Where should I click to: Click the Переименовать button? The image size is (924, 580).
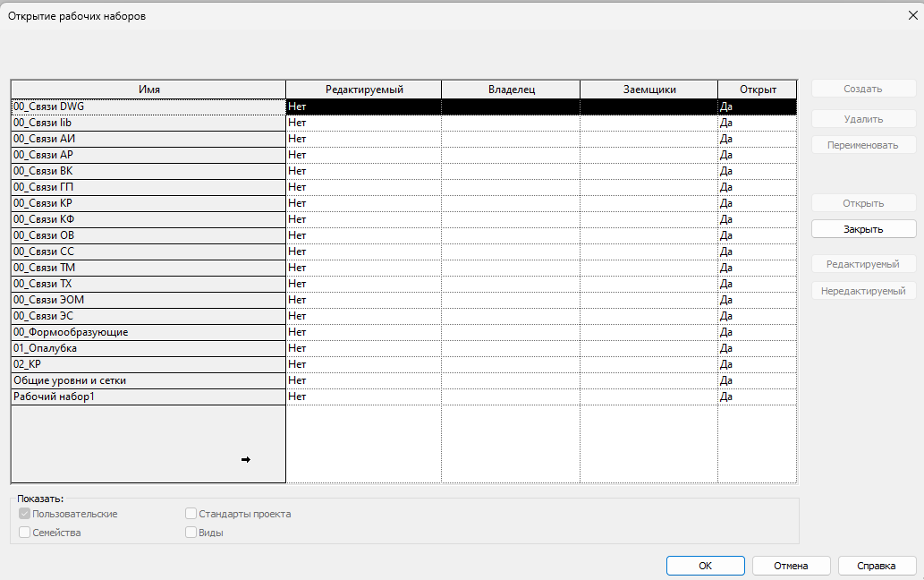(863, 145)
